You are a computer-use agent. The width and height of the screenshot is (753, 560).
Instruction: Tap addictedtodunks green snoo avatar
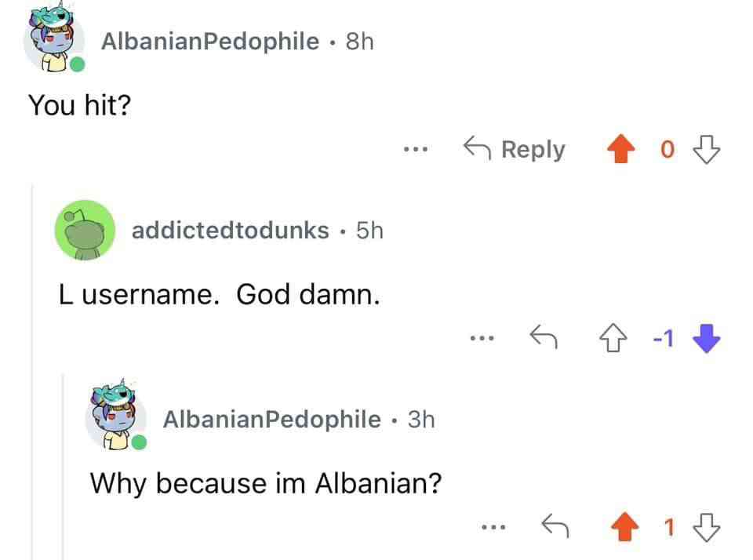(85, 230)
